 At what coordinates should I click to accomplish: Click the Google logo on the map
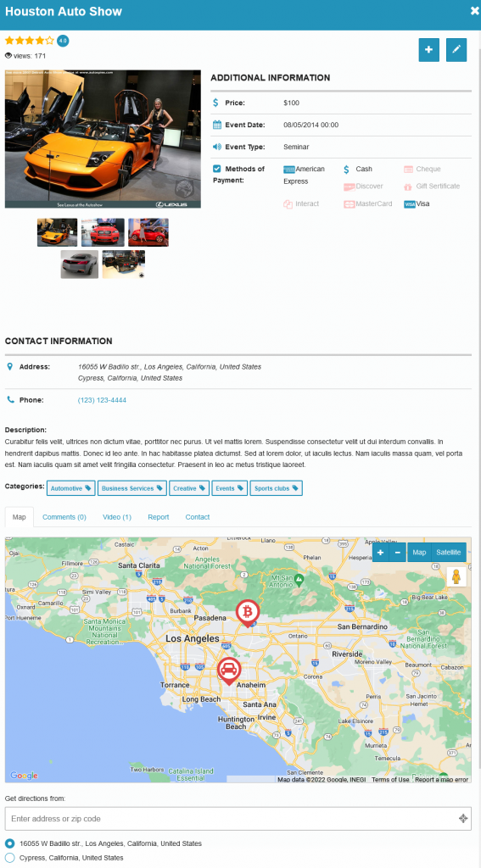point(25,776)
